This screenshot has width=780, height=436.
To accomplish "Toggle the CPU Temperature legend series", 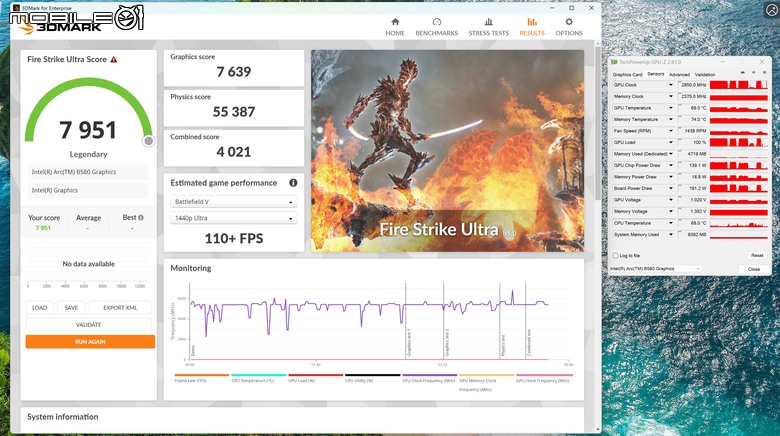I will tap(259, 377).
